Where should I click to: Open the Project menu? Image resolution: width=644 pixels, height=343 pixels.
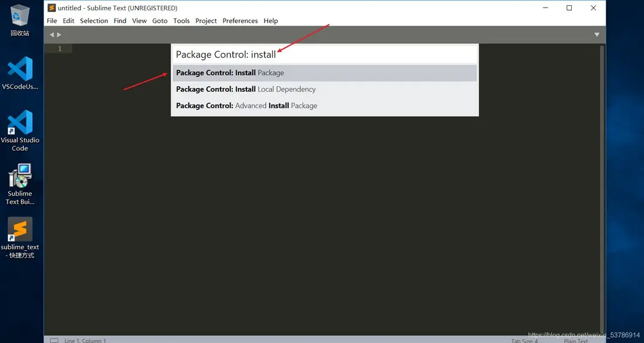206,21
